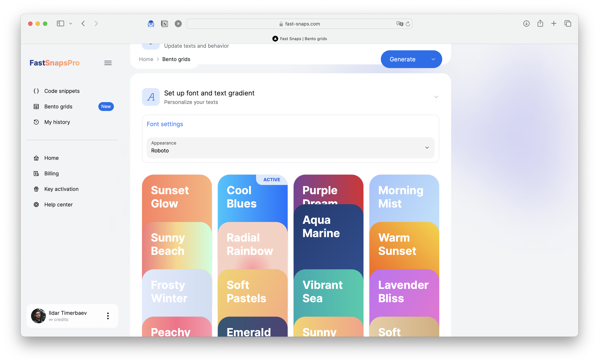Open Bento grids in sidebar

(x=58, y=107)
